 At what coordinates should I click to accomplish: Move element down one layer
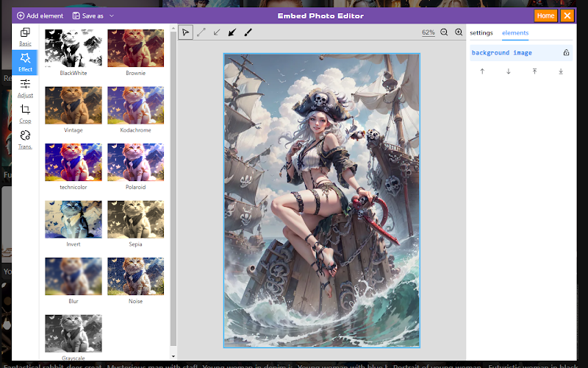tap(509, 71)
